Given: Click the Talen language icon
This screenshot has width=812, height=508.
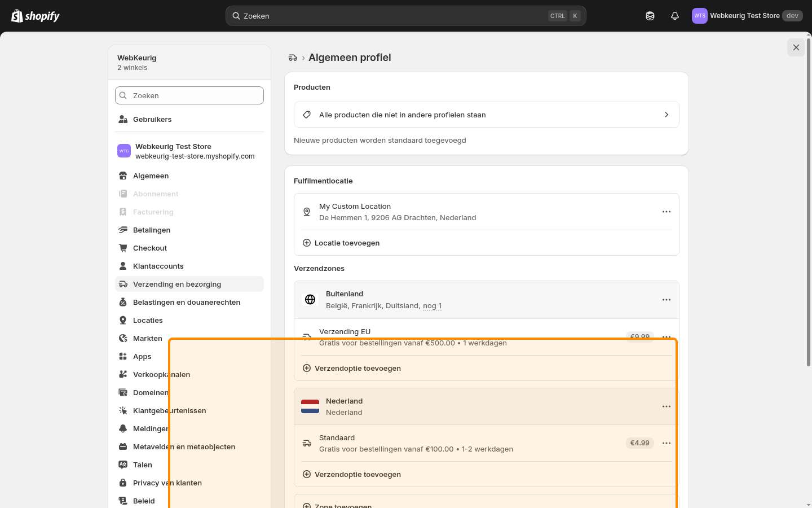Looking at the screenshot, I should coord(123,465).
